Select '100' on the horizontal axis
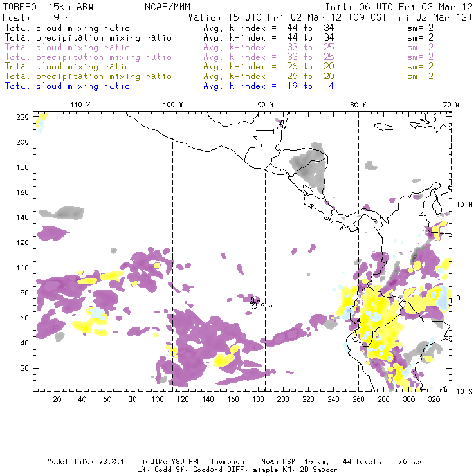 point(158,399)
